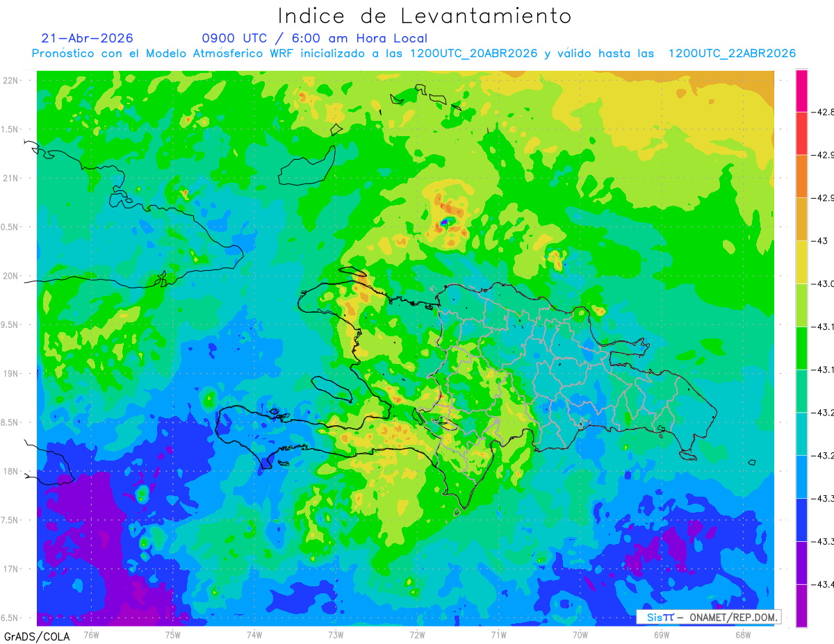Click the -43.4 color bar label
Screen dimensions: 834x644
(823, 584)
